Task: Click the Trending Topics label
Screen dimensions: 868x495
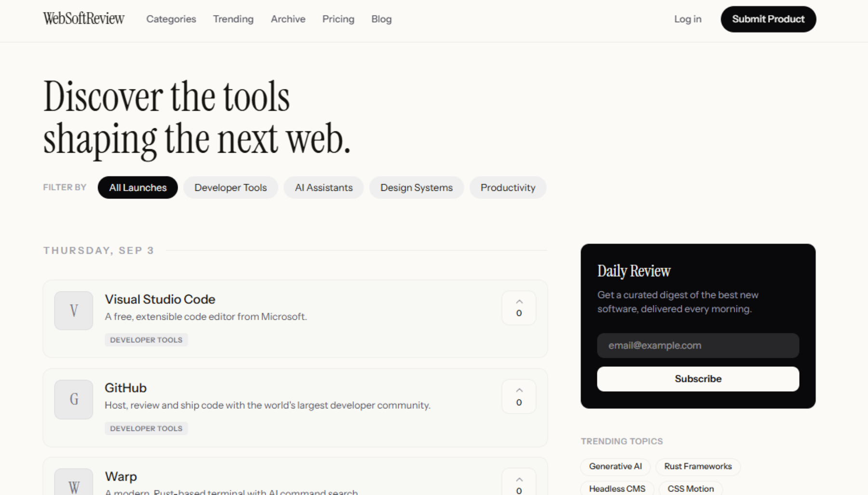Action: pyautogui.click(x=622, y=441)
